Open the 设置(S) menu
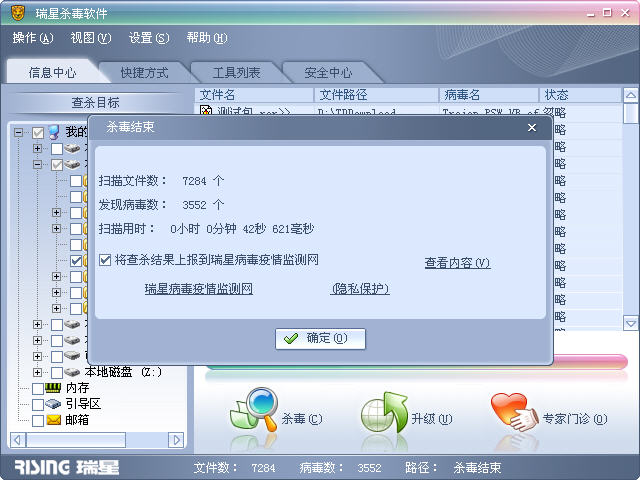Image resolution: width=640 pixels, height=480 pixels. pyautogui.click(x=149, y=38)
